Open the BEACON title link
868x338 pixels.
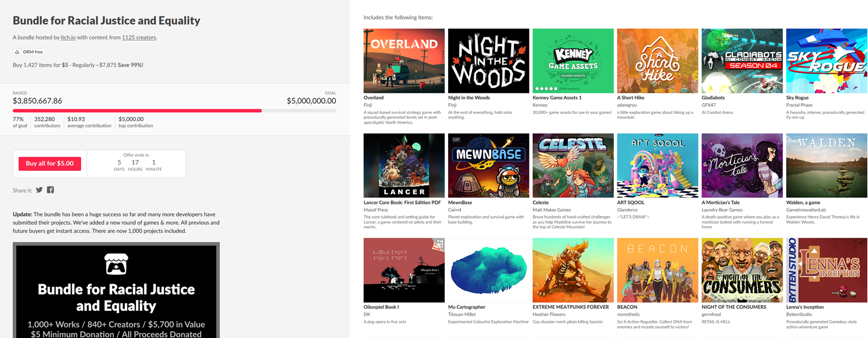coord(627,307)
